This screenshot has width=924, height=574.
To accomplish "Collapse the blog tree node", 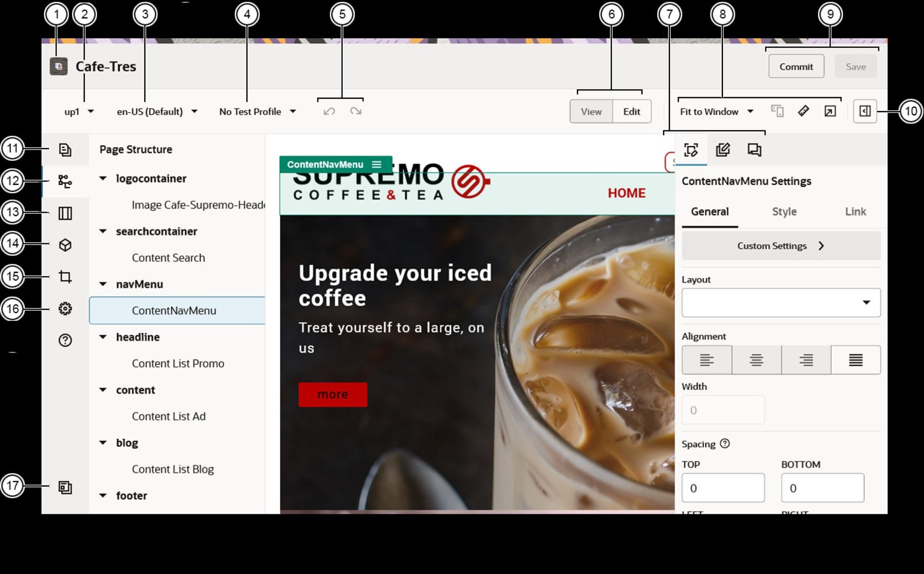I will 103,443.
